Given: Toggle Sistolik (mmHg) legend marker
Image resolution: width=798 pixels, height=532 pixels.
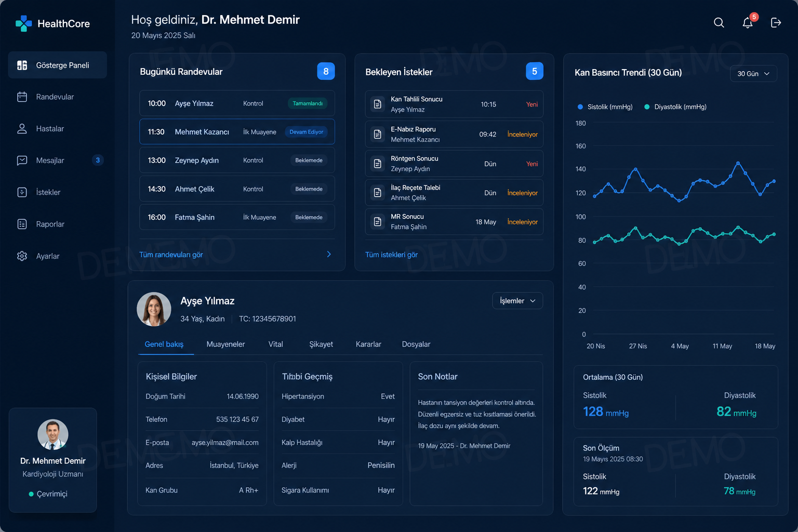Looking at the screenshot, I should coord(580,107).
